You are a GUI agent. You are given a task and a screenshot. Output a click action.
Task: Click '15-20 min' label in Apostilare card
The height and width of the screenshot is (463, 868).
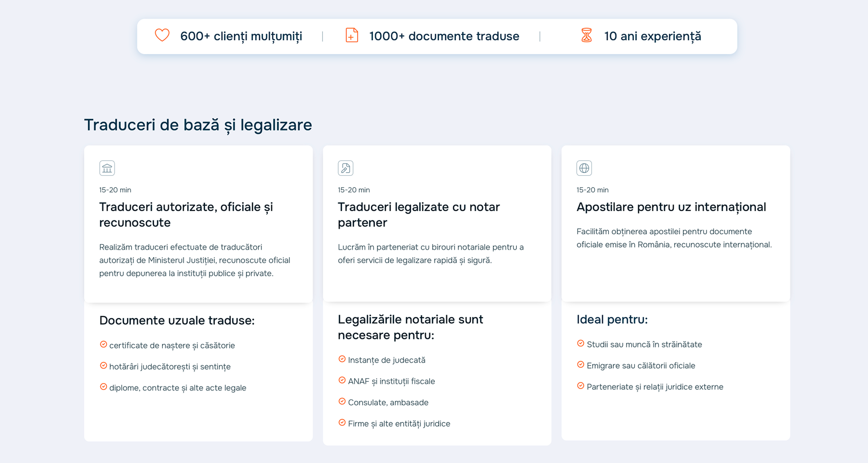point(592,190)
